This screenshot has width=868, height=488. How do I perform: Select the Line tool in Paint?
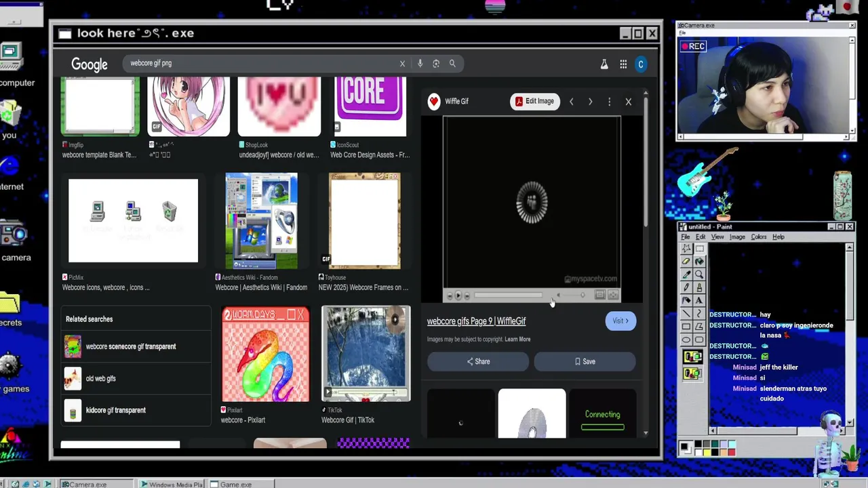686,313
